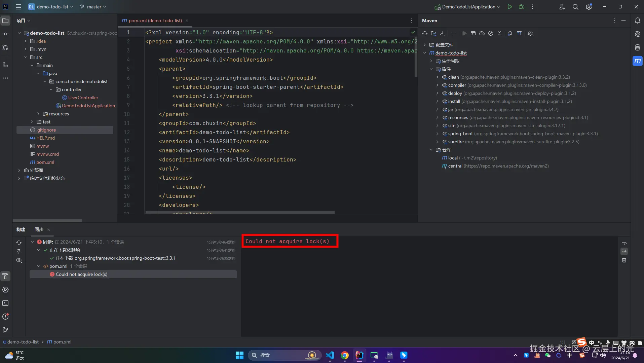
Task: Open the Terminal tool window
Action: 5,303
